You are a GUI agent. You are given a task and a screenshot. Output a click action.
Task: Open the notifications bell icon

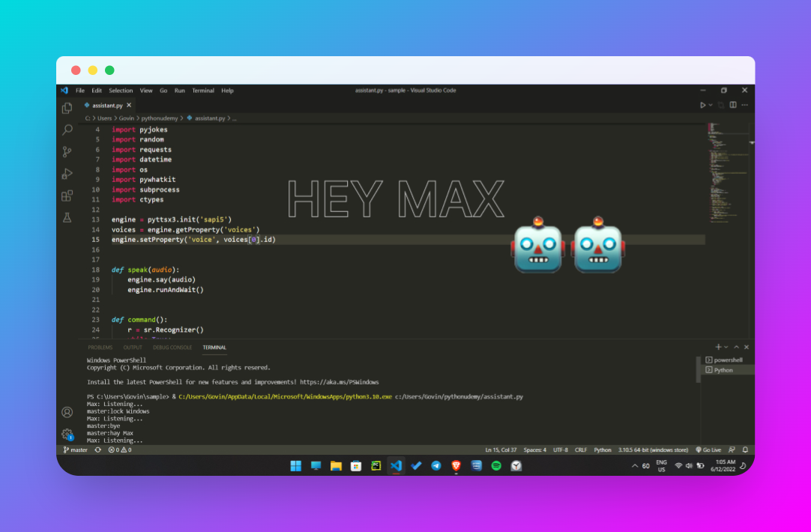(745, 450)
